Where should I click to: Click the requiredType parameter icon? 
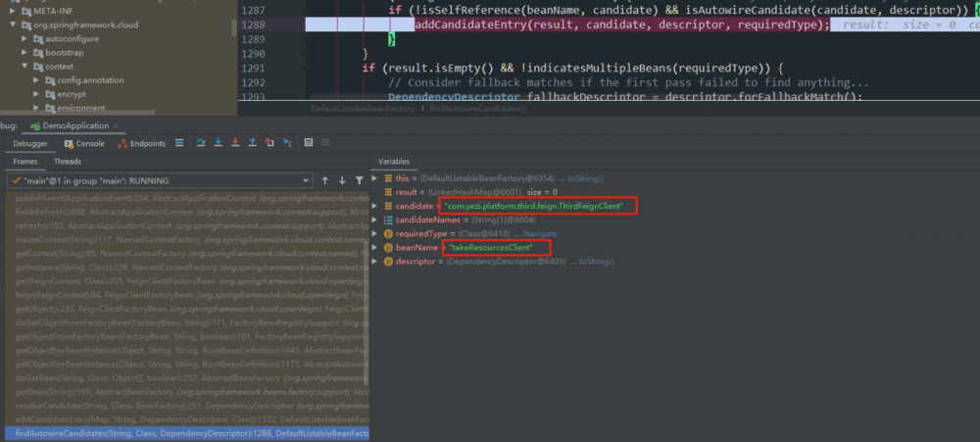(388, 234)
